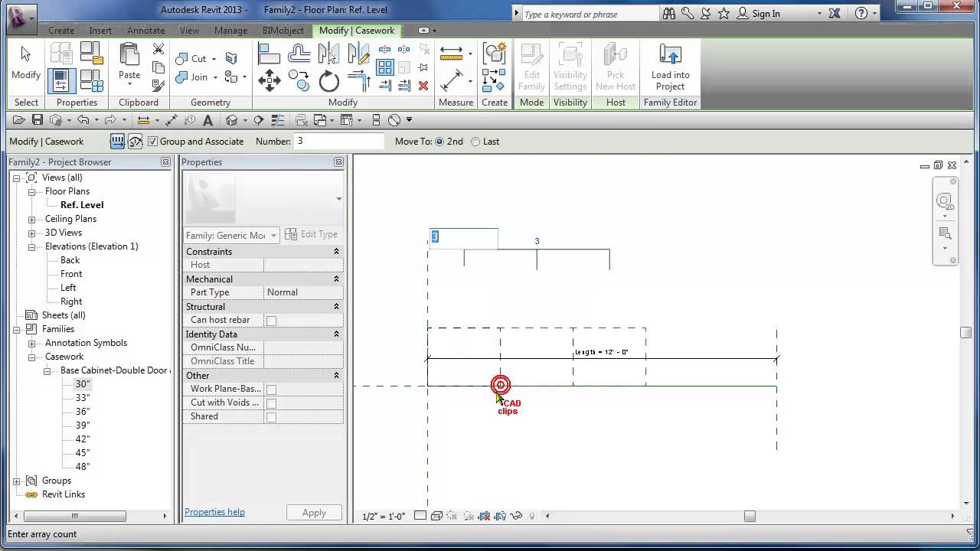Click the view scale 1/2" = 1'-0"
The height and width of the screenshot is (551, 980).
click(384, 517)
